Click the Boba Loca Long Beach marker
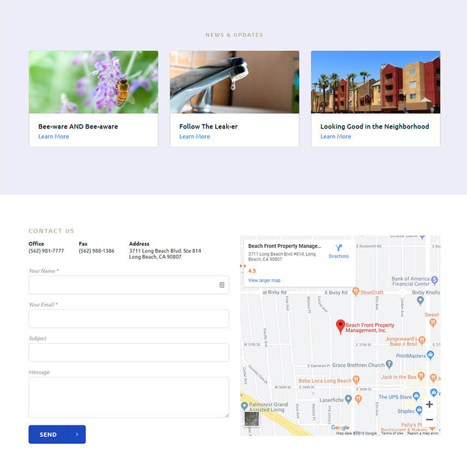The image size is (467, 476). pos(356,380)
